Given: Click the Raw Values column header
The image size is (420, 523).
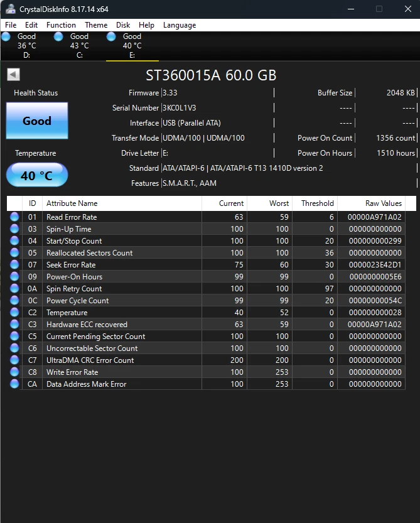Looking at the screenshot, I should (x=372, y=203).
